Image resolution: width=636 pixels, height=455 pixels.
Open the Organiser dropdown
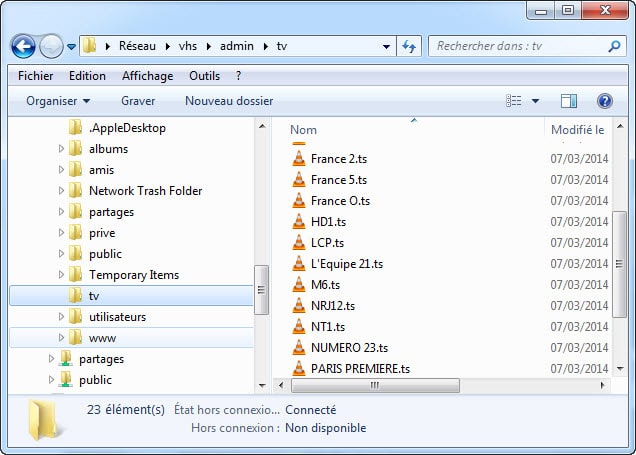58,101
